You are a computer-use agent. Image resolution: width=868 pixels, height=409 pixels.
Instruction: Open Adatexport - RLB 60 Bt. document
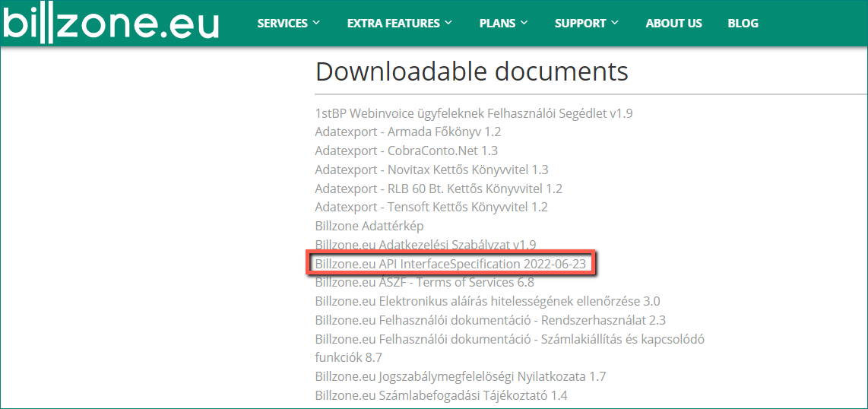click(439, 189)
